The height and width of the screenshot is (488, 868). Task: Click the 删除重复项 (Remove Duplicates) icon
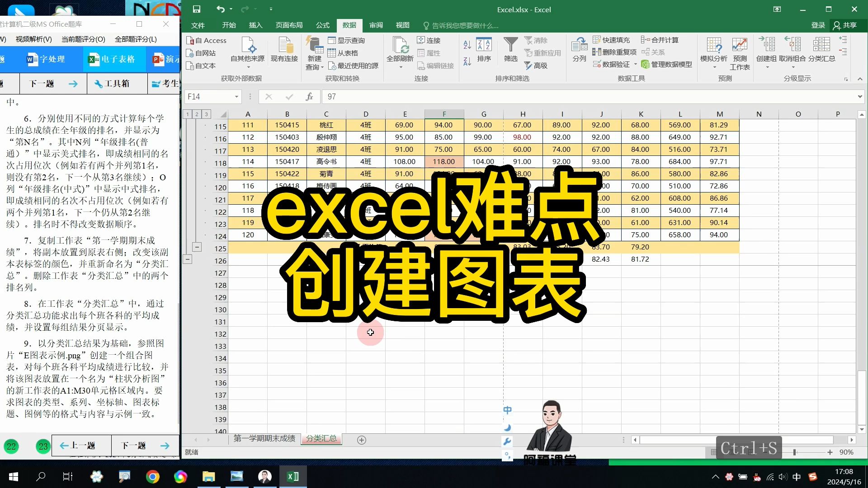(x=615, y=52)
